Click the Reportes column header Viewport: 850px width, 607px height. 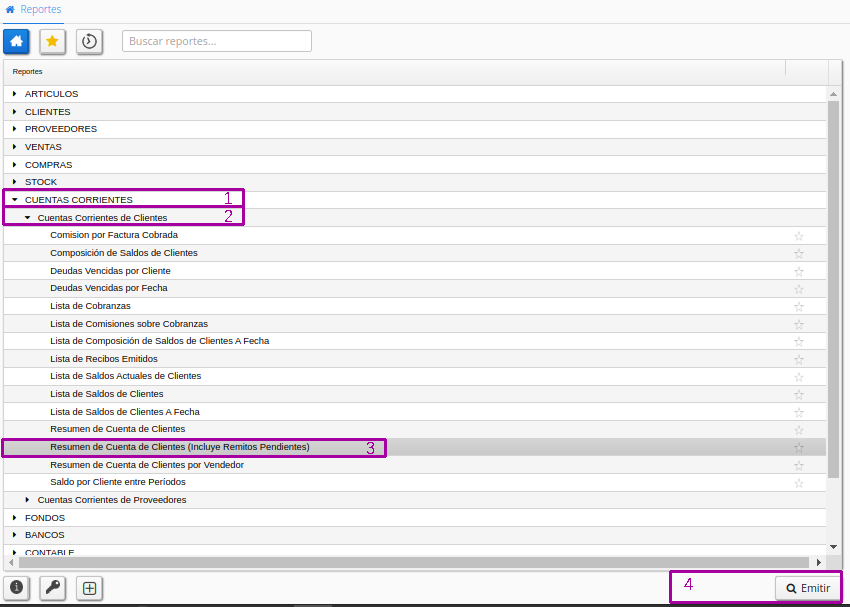coord(394,72)
